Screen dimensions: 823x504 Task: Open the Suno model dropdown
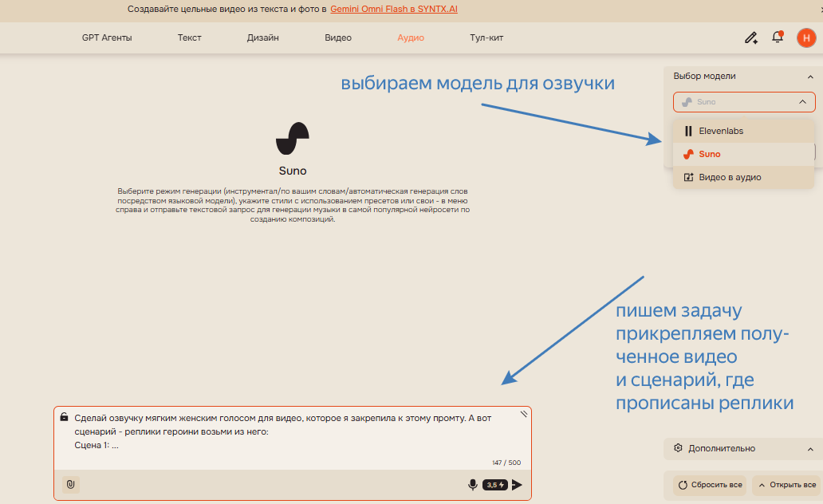coord(744,102)
